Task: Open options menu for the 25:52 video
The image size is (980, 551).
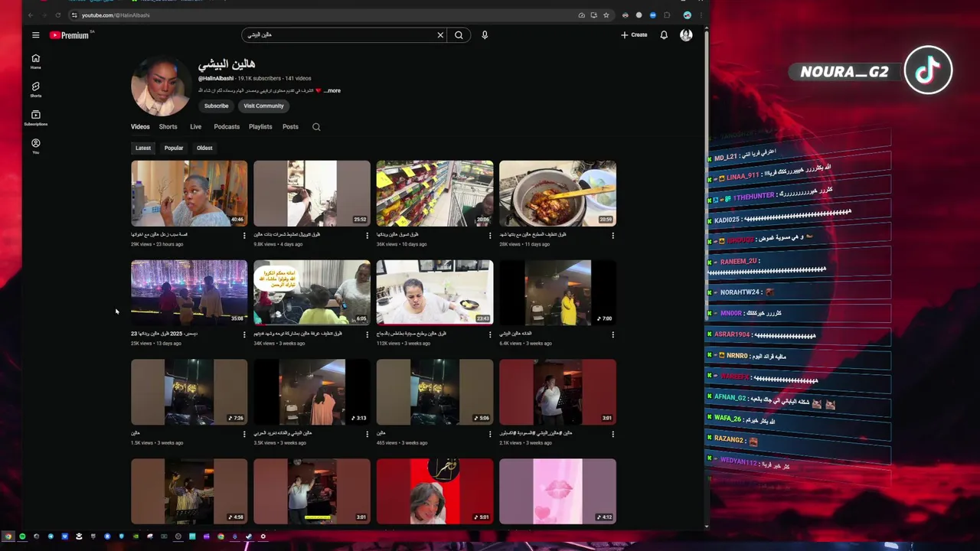Action: click(x=367, y=236)
